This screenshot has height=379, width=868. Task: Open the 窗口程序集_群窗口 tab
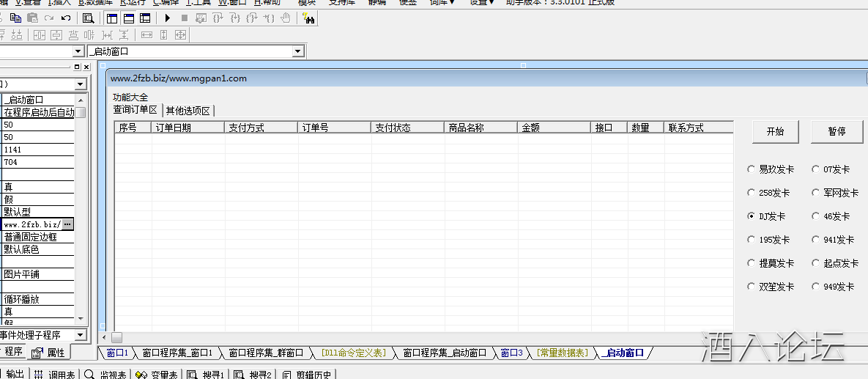pyautogui.click(x=265, y=353)
